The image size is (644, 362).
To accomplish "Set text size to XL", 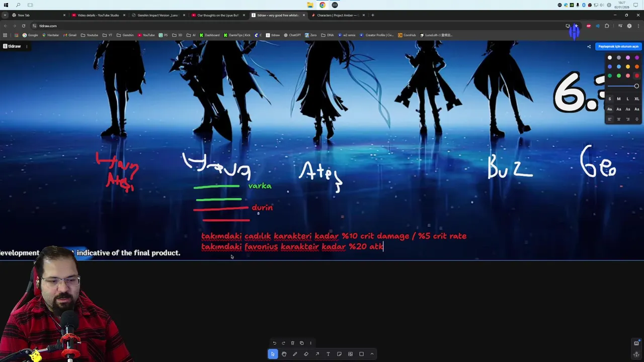I will 637,99.
